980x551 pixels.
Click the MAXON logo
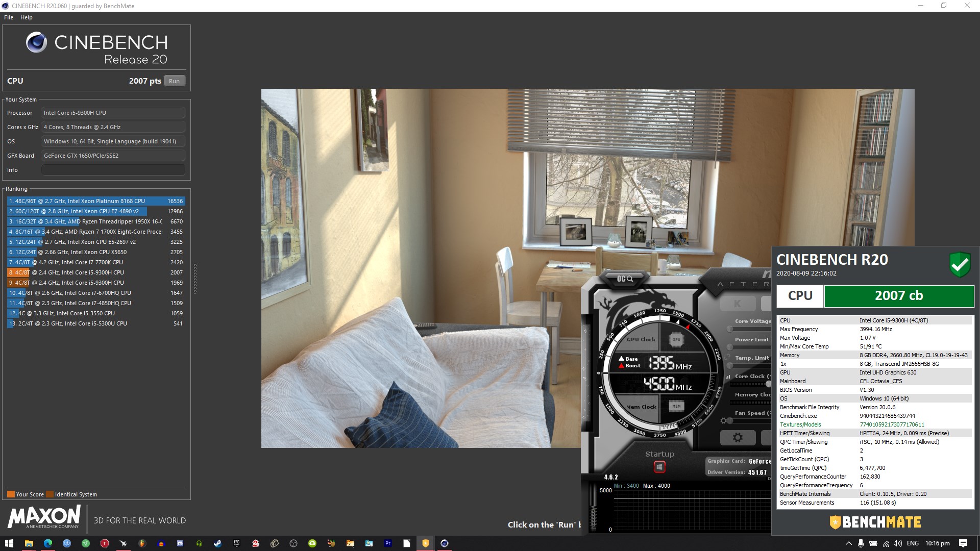[44, 517]
